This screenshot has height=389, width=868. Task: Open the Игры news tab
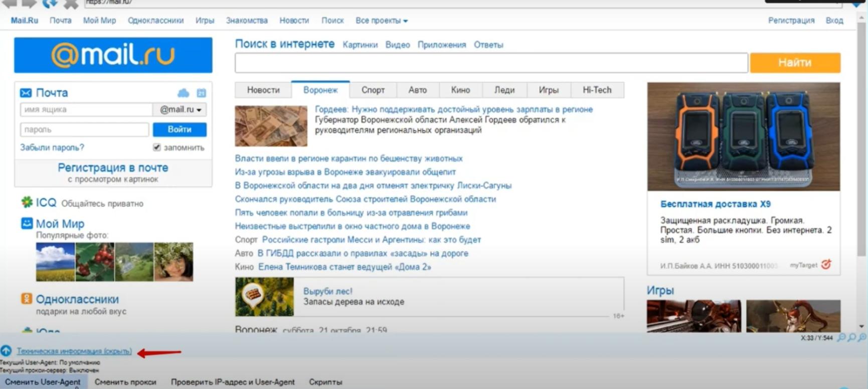click(x=549, y=90)
